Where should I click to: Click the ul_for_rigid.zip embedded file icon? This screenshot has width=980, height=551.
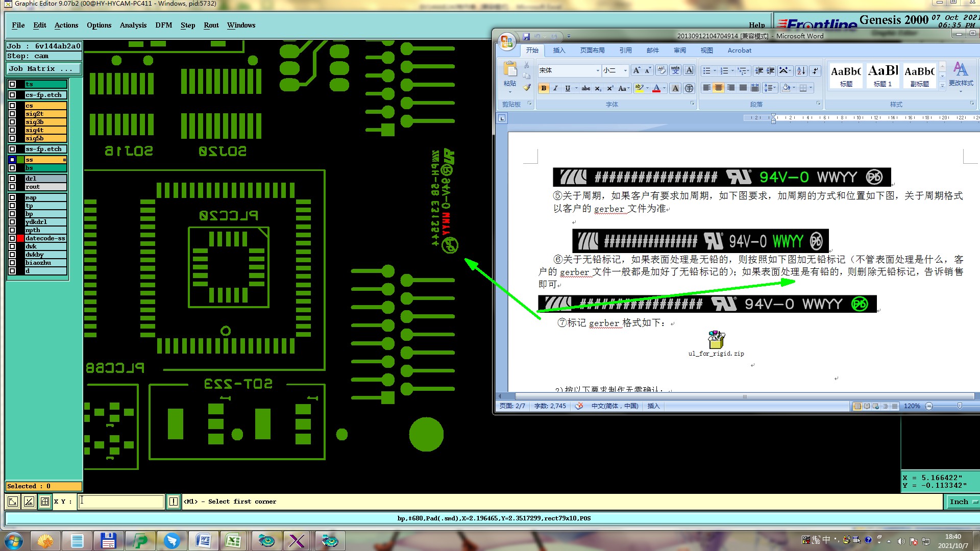point(716,339)
